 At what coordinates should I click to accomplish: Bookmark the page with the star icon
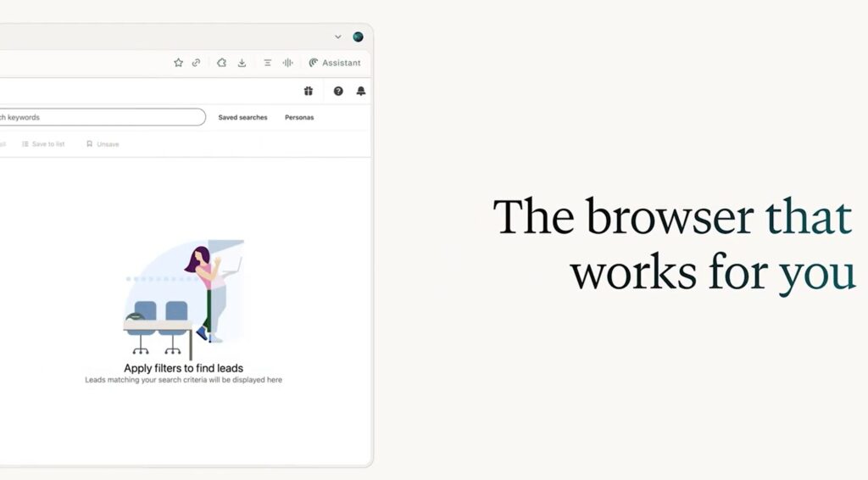(178, 63)
